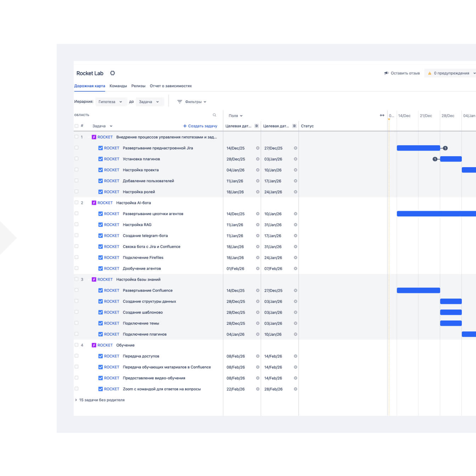Viewport: 476px width, 476px height.
Task: Click the dependency badge on Установка плагинов bar
Action: point(435,159)
